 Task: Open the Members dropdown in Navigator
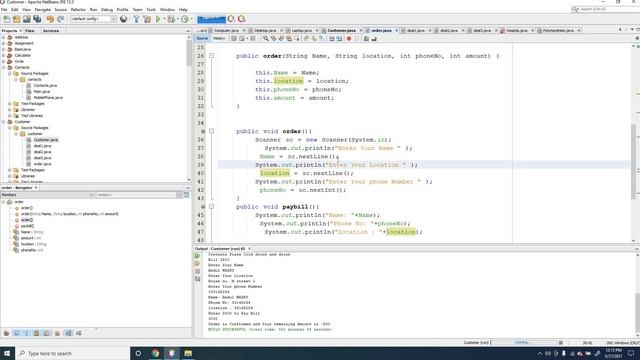(x=47, y=195)
